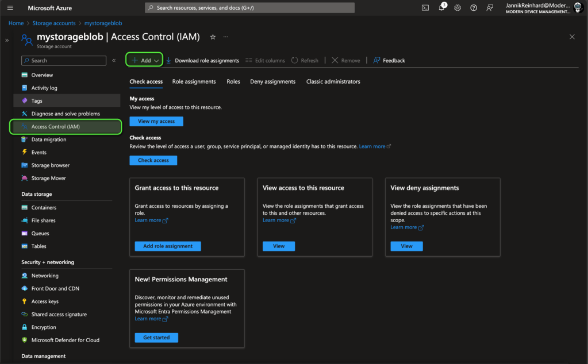Switch to the Deny assignments tab
The width and height of the screenshot is (588, 364).
[272, 82]
